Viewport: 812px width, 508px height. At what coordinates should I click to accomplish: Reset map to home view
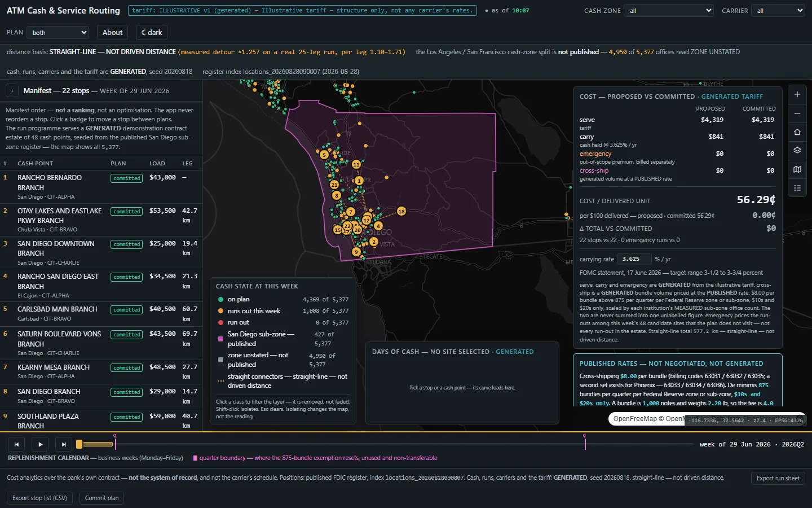click(797, 132)
